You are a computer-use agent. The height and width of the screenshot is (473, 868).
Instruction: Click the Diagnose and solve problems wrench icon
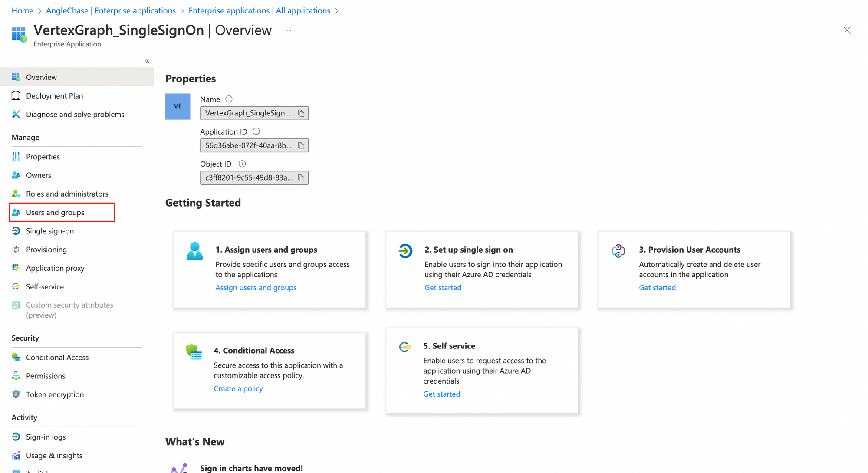click(16, 114)
